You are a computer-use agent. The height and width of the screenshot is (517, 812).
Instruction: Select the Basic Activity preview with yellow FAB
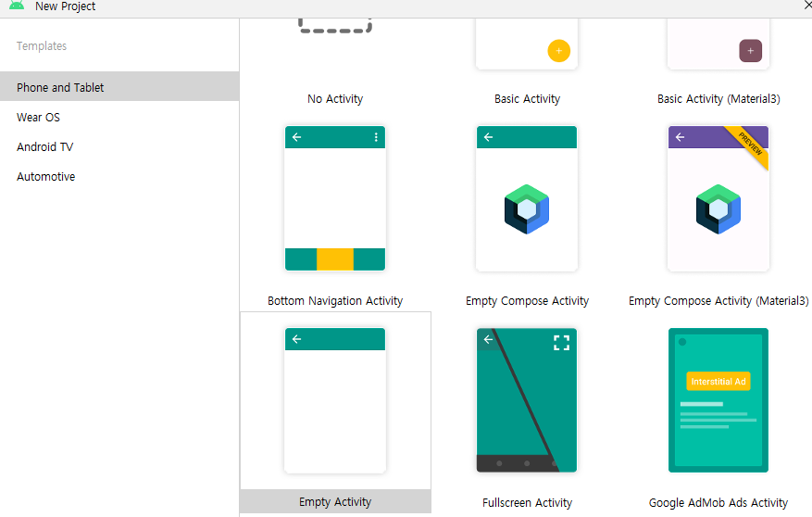point(527,44)
